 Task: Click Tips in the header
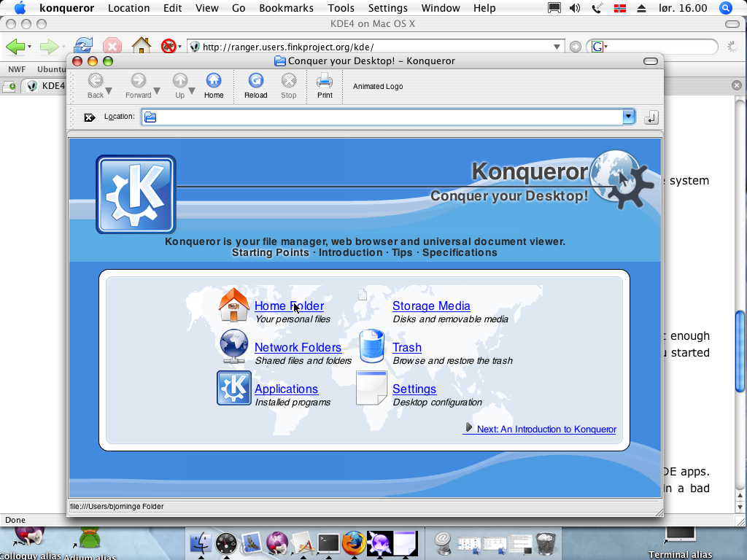pos(402,252)
